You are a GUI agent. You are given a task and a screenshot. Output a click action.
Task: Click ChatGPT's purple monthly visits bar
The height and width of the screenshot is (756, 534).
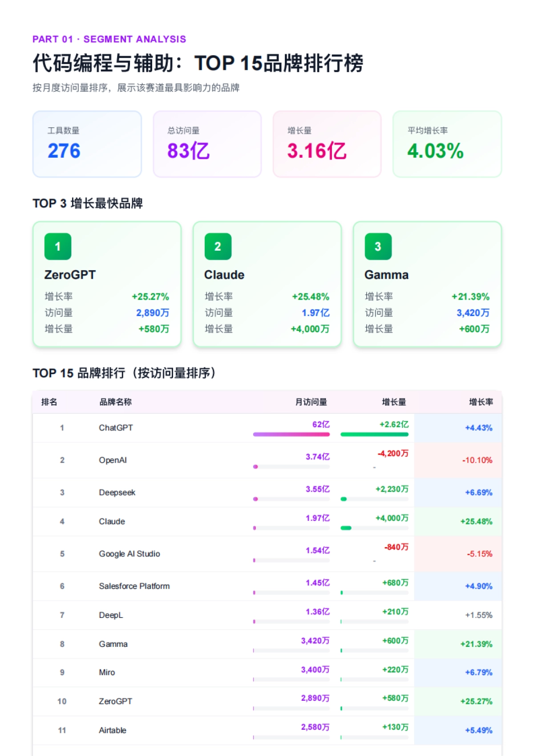pos(291,434)
